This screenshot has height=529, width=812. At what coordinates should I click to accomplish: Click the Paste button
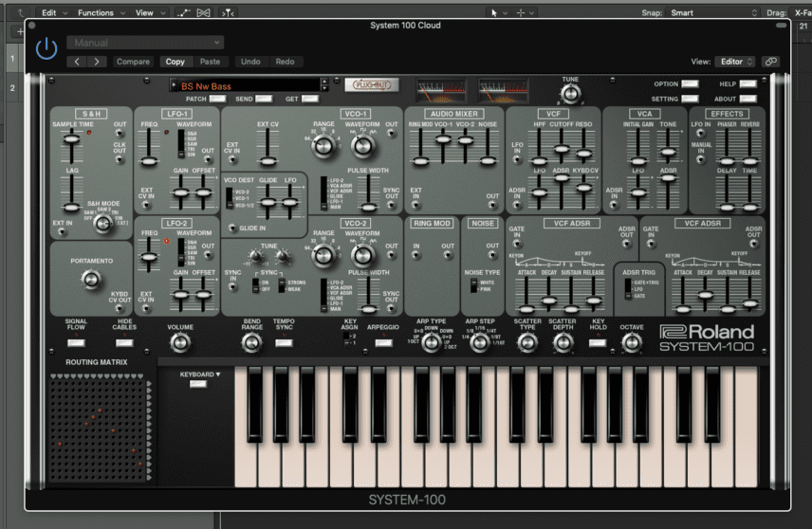click(210, 62)
